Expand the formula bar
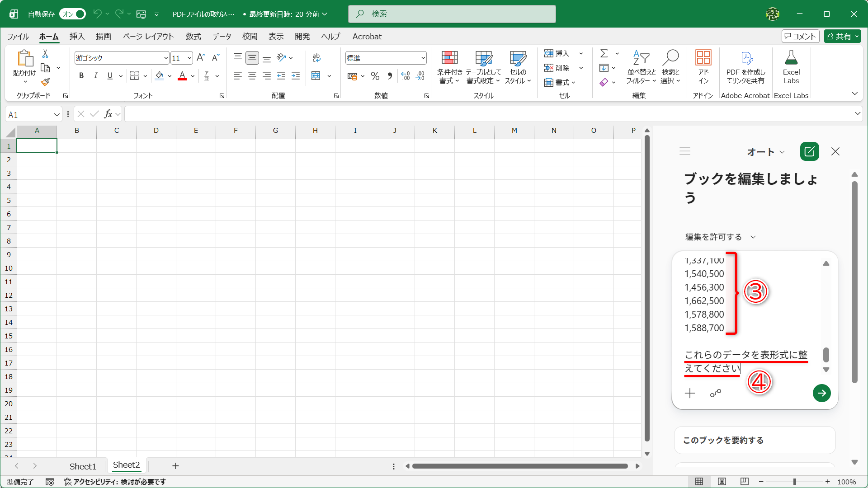868x488 pixels. pos(858,113)
